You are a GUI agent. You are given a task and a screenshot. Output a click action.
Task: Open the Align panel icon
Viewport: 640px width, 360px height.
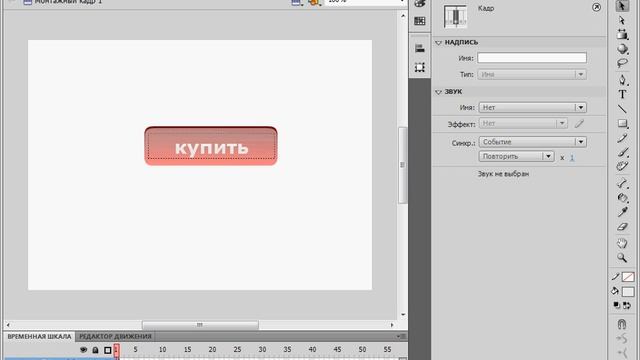tap(420, 48)
